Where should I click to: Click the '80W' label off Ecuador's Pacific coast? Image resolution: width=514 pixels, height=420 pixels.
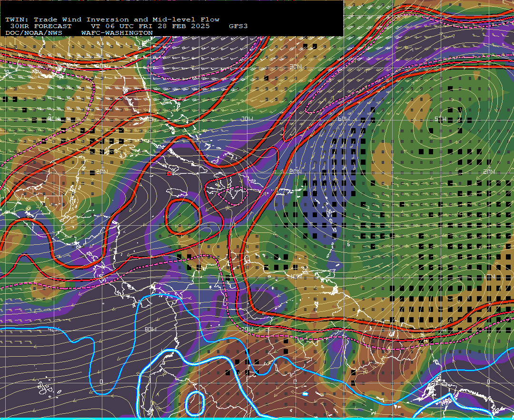point(150,329)
